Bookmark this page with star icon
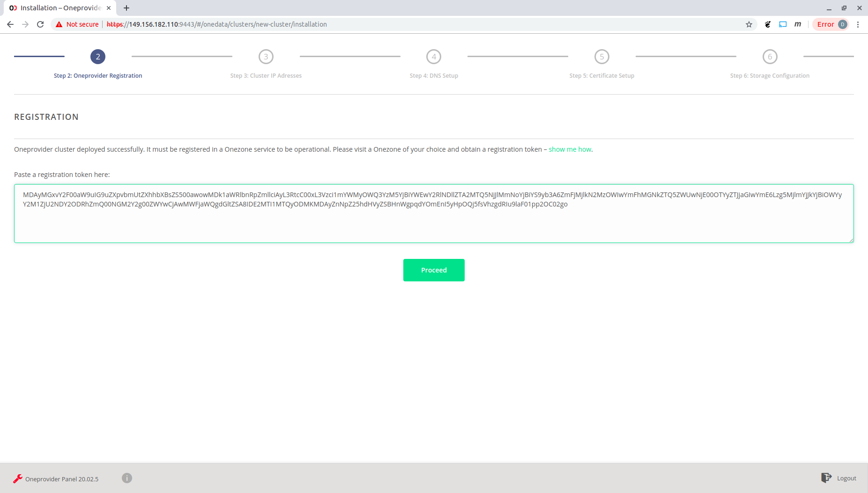This screenshot has width=868, height=493. tap(749, 24)
